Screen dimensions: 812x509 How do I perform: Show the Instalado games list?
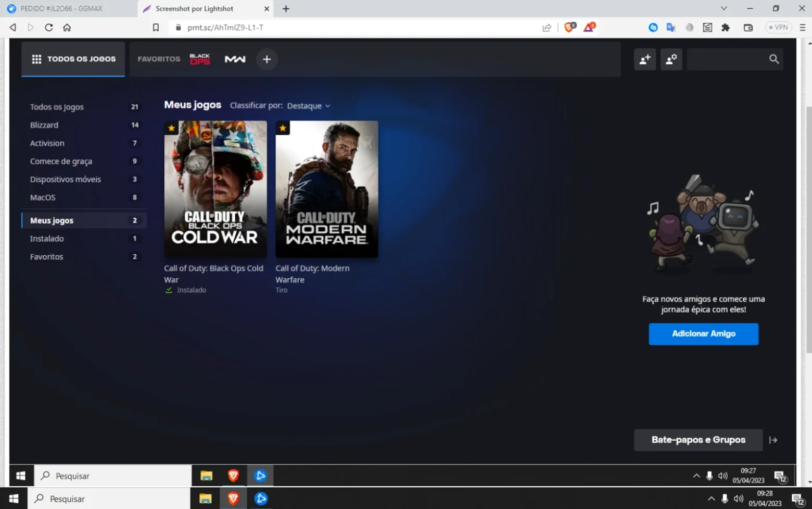point(84,239)
